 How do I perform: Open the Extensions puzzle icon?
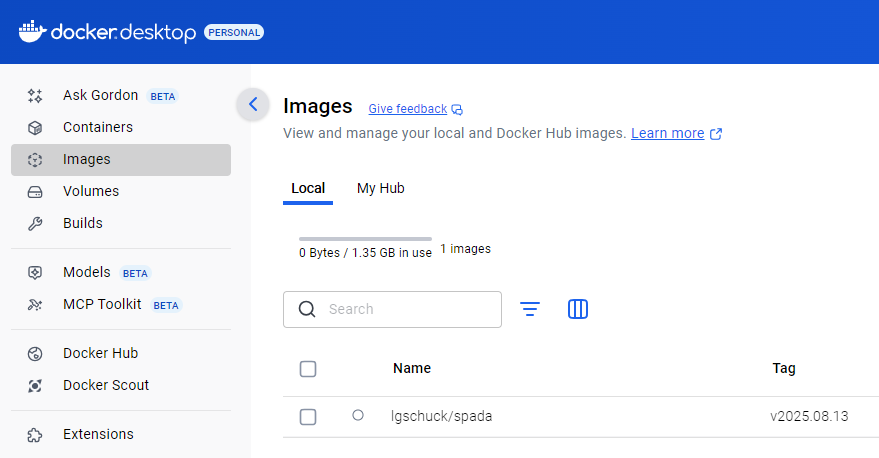(35, 435)
